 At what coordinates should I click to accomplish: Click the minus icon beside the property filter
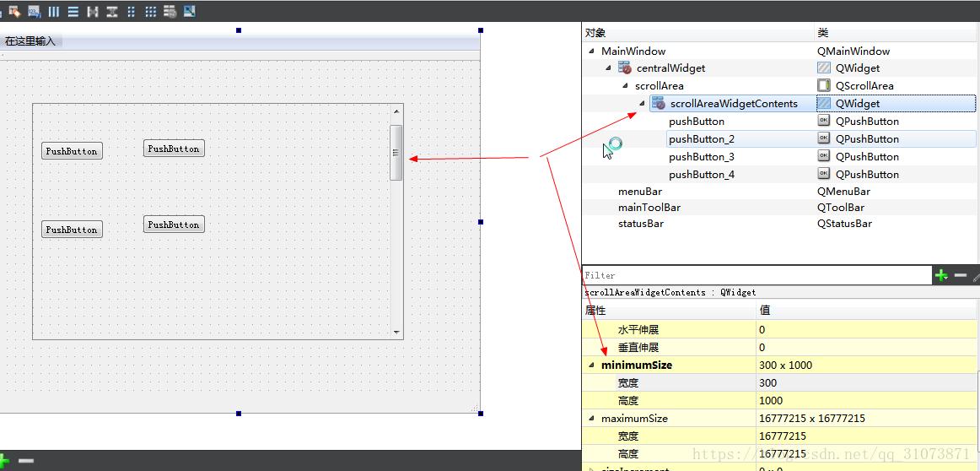[x=960, y=275]
